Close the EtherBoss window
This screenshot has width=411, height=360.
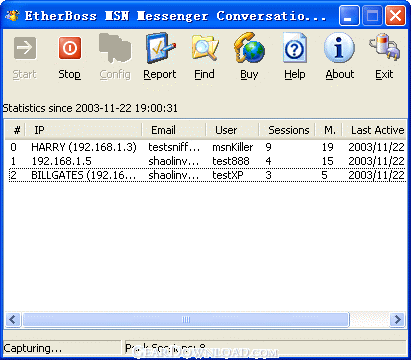(x=395, y=16)
